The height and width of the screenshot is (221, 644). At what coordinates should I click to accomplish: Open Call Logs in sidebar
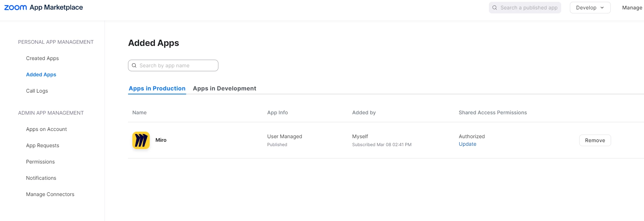37,91
